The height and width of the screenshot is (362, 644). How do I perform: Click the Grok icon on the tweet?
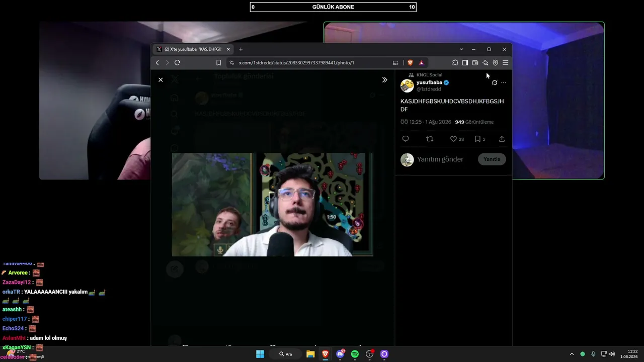click(495, 82)
